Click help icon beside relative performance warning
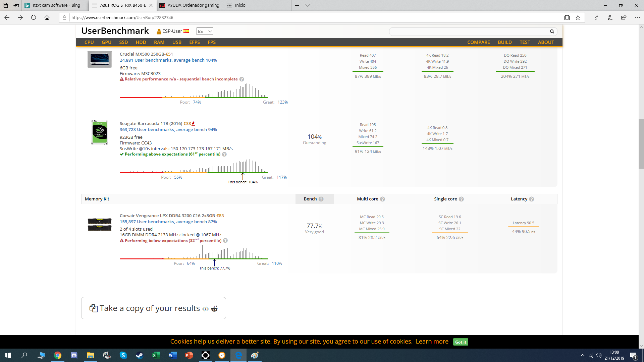 [242, 79]
